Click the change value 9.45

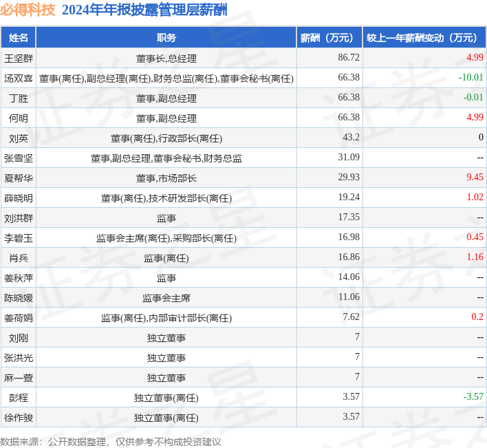click(x=475, y=177)
